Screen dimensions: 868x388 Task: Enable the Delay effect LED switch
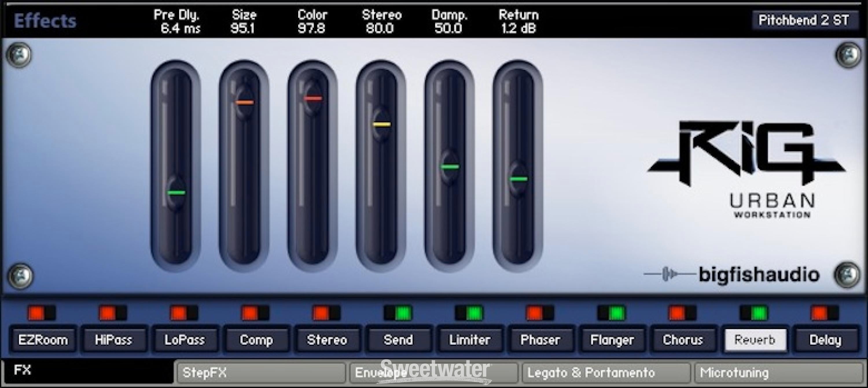tap(825, 313)
